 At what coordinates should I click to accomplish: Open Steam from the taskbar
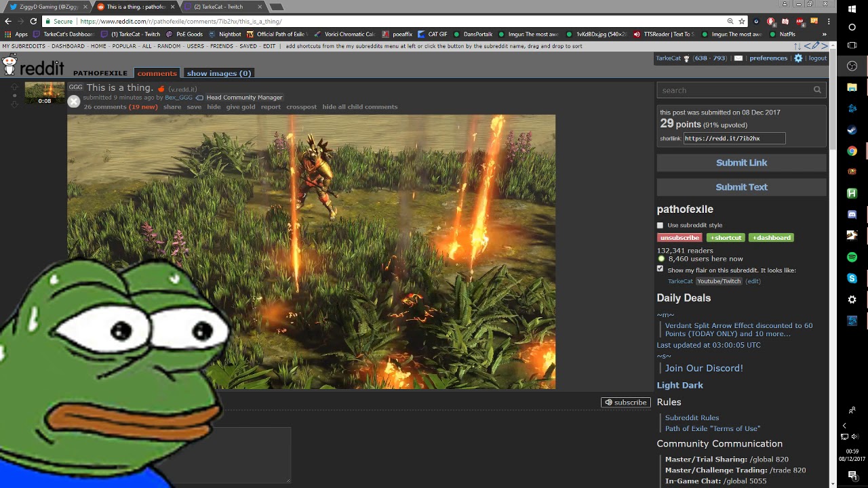[x=852, y=130]
